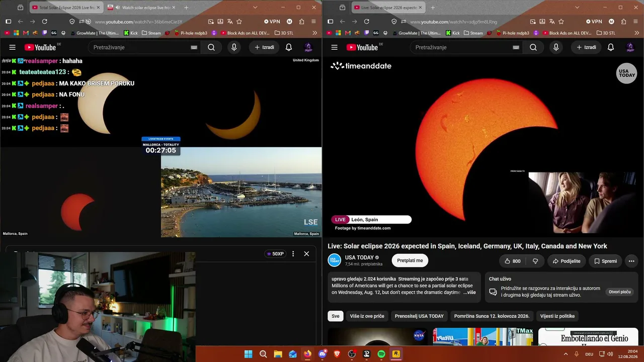Open translate page icon in right browser
The image size is (644, 362).
(551, 22)
